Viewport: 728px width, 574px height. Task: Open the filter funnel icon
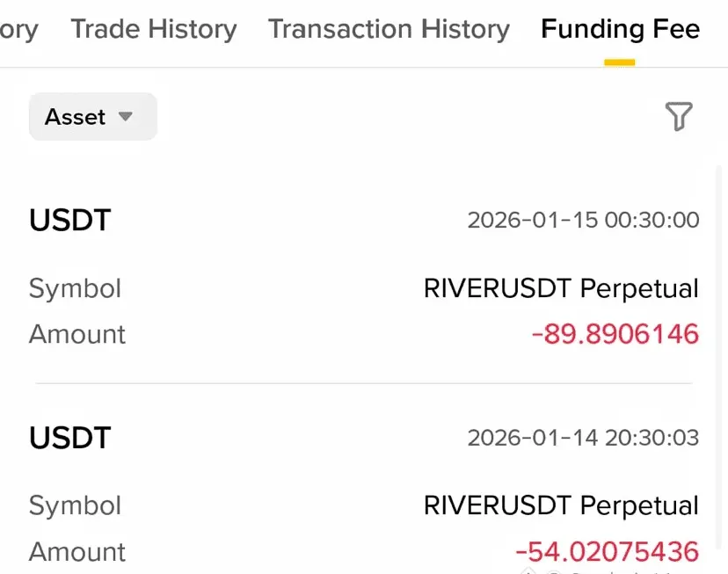point(679,117)
